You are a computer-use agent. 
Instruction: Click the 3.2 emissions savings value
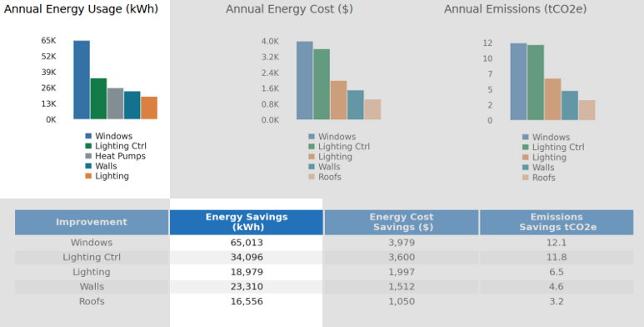point(557,301)
